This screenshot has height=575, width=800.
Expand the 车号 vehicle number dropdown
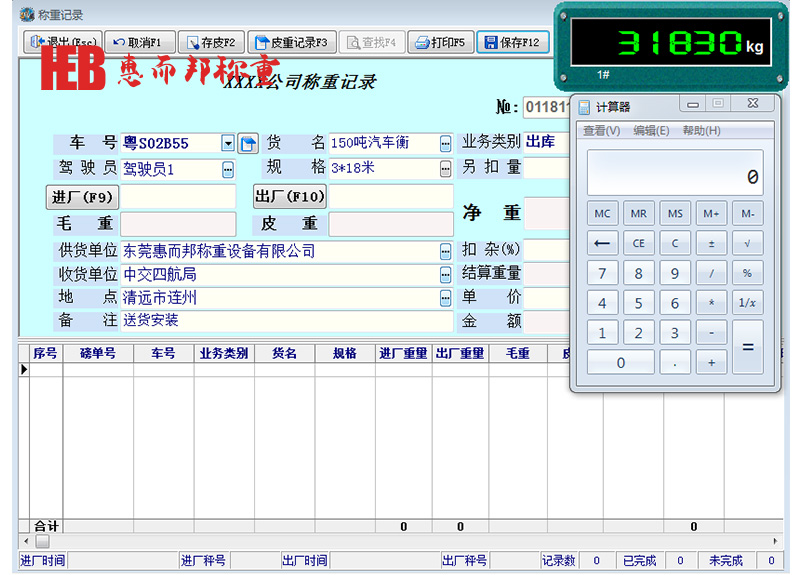click(228, 144)
